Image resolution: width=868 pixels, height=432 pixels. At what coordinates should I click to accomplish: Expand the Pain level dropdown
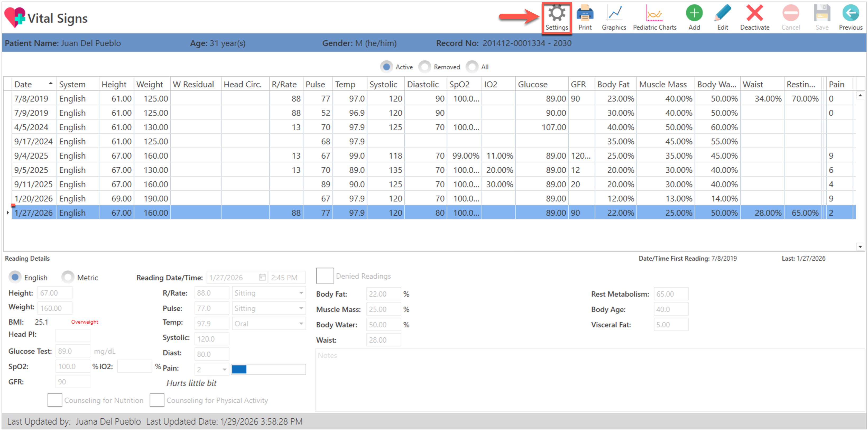click(x=224, y=370)
